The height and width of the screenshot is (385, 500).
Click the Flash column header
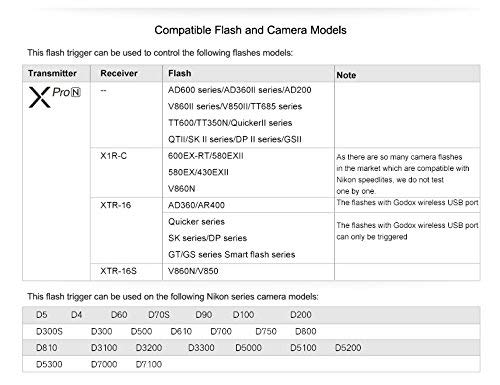click(x=180, y=73)
